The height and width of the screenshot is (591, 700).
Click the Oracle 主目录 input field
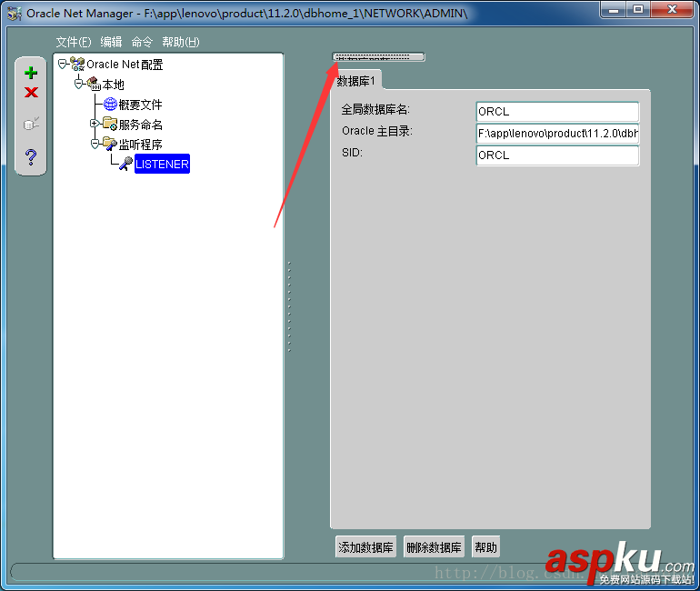tap(557, 134)
